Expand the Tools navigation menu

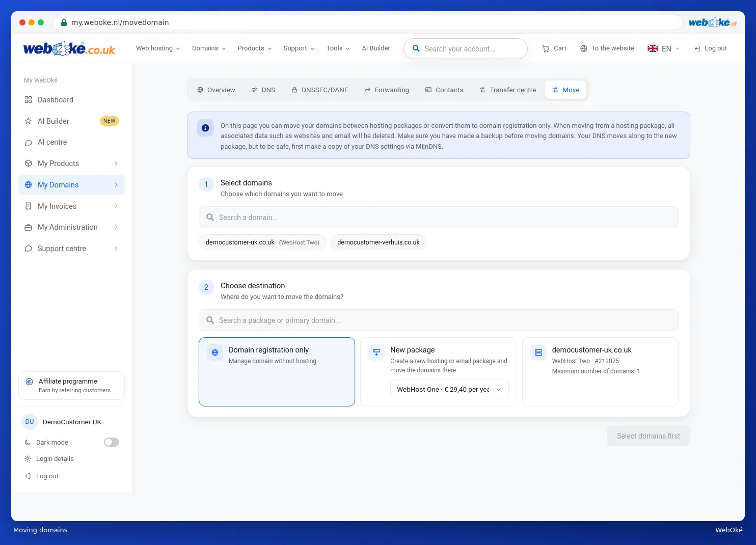click(338, 48)
